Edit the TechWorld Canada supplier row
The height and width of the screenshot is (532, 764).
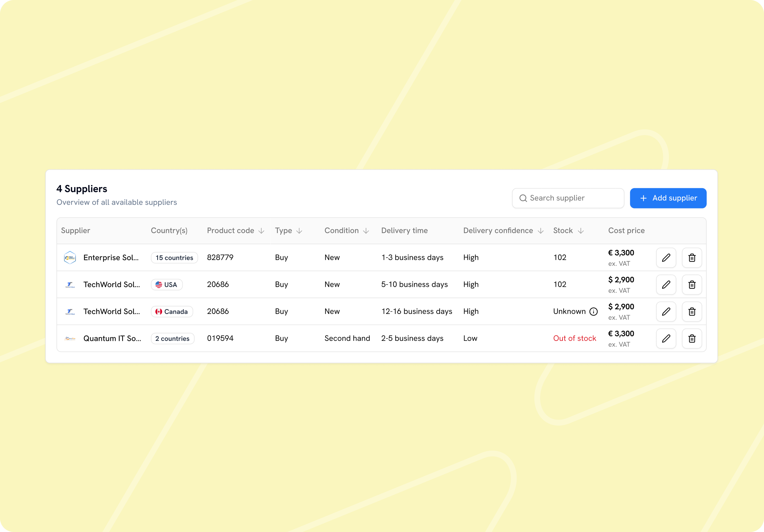click(x=666, y=312)
